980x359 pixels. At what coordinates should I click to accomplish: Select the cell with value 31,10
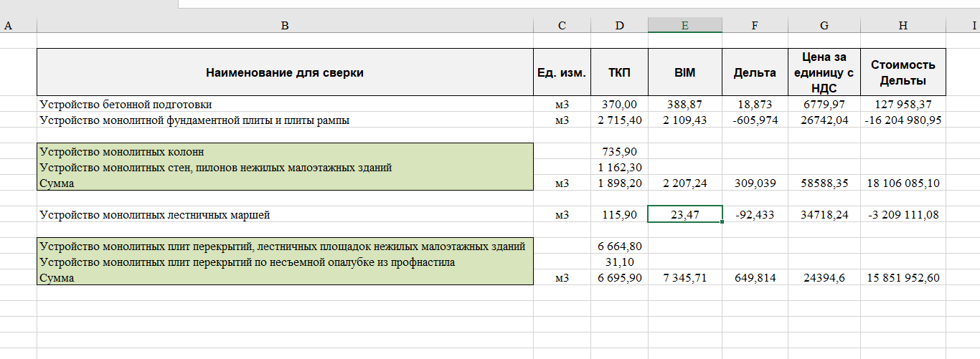click(x=619, y=262)
